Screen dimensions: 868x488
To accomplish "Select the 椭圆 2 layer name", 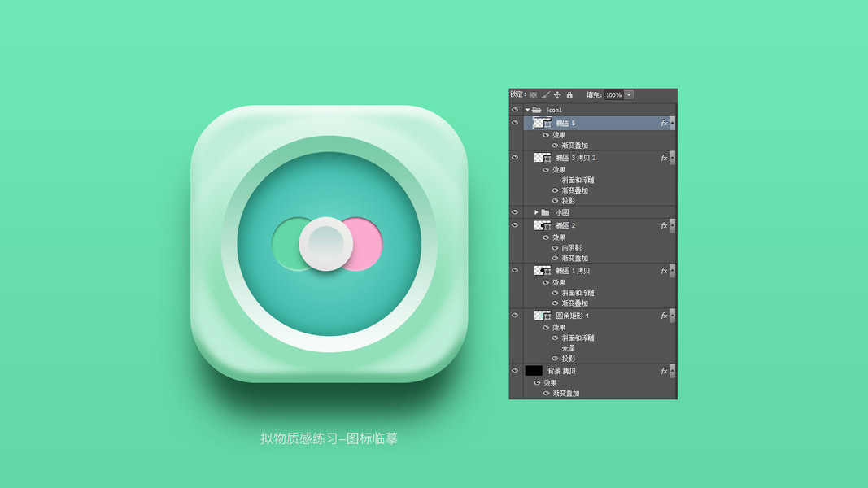I will (565, 226).
